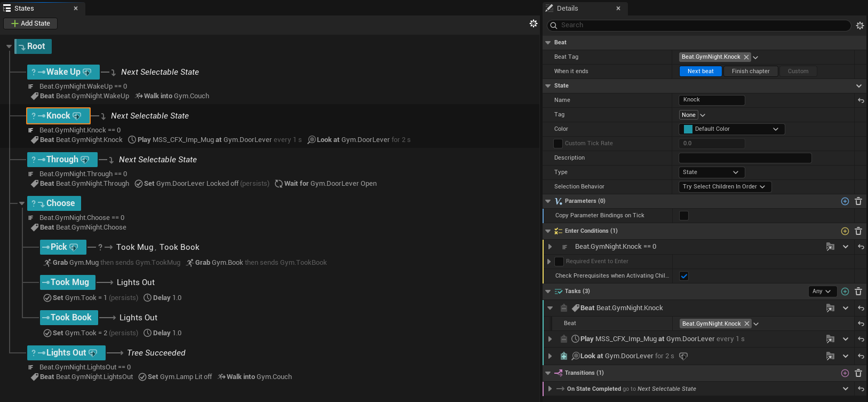The height and width of the screenshot is (402, 868).
Task: Remove all Enter Conditions with trash icon
Action: pyautogui.click(x=858, y=231)
